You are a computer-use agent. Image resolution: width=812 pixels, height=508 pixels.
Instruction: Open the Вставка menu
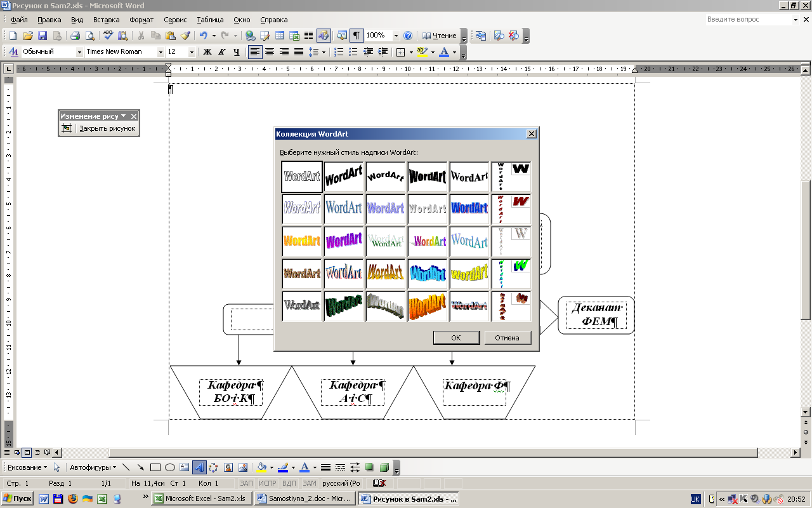(x=106, y=20)
